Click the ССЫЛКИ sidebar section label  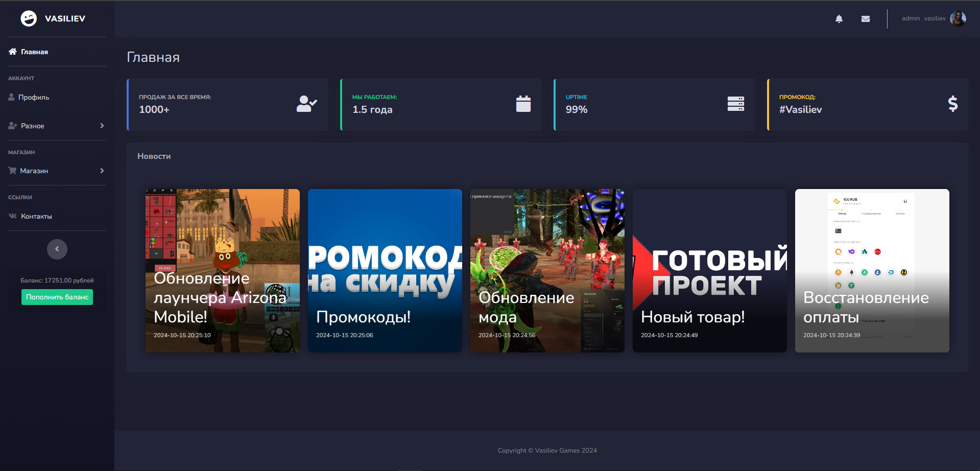(20, 197)
